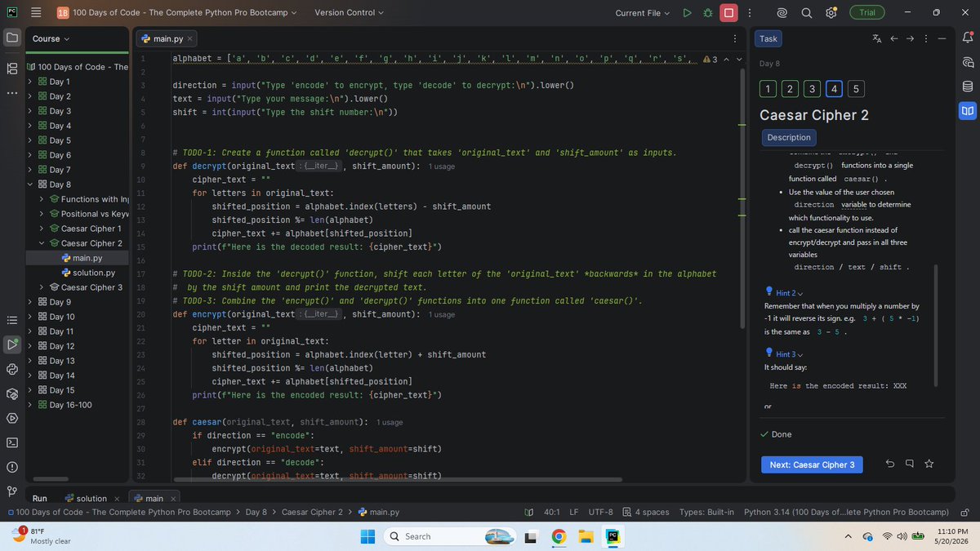The height and width of the screenshot is (551, 980).
Task: Run the current file with the green play icon
Action: point(687,12)
